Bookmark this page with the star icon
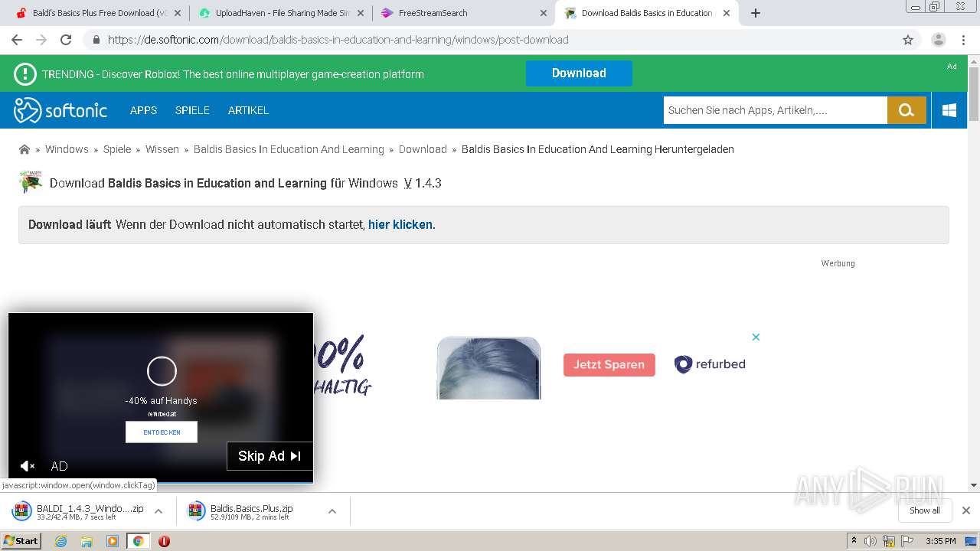The width and height of the screenshot is (980, 551). click(908, 40)
